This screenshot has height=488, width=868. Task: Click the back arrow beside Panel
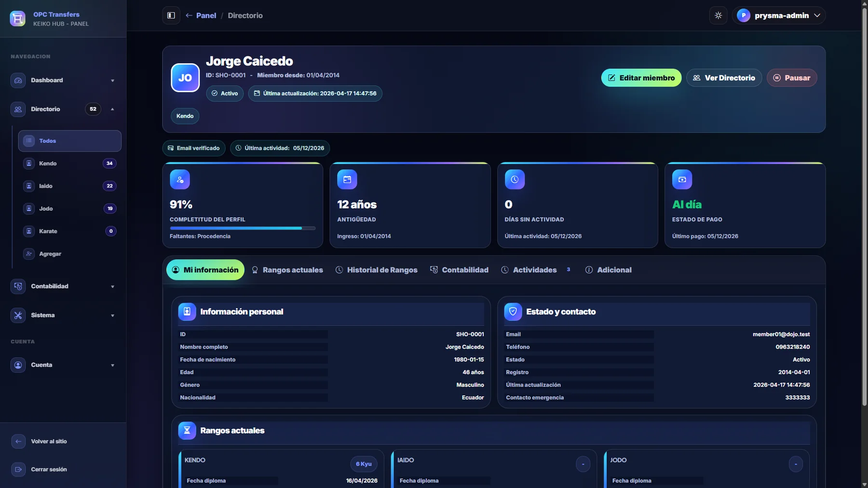tap(189, 15)
